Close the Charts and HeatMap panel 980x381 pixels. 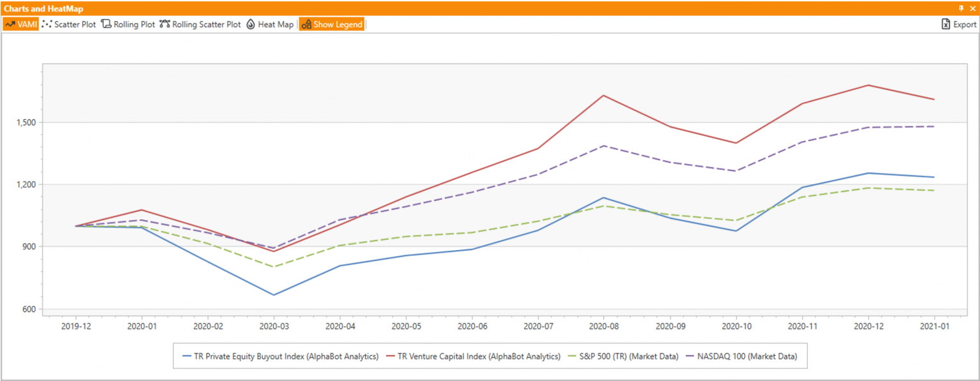(972, 8)
